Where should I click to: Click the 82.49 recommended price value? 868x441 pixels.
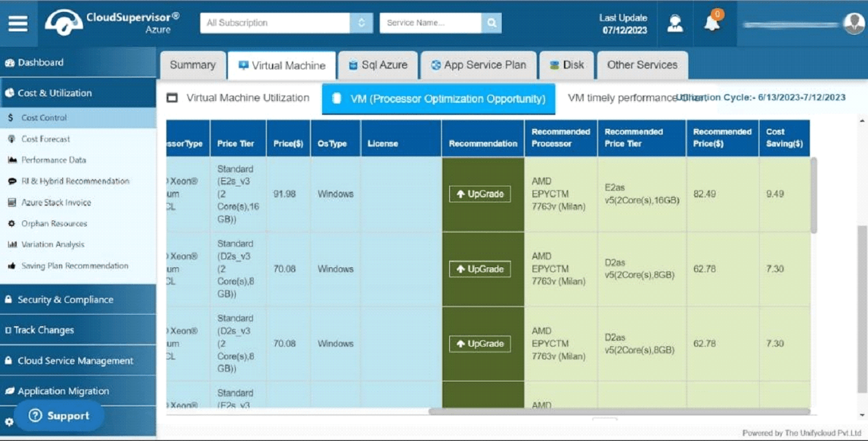pos(705,194)
